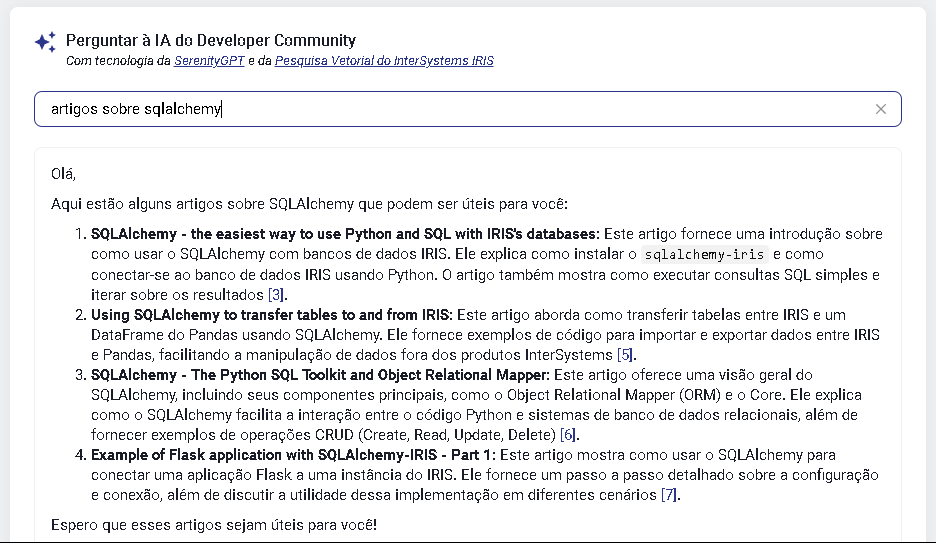
Task: Open citation reference [7]
Action: (x=669, y=495)
